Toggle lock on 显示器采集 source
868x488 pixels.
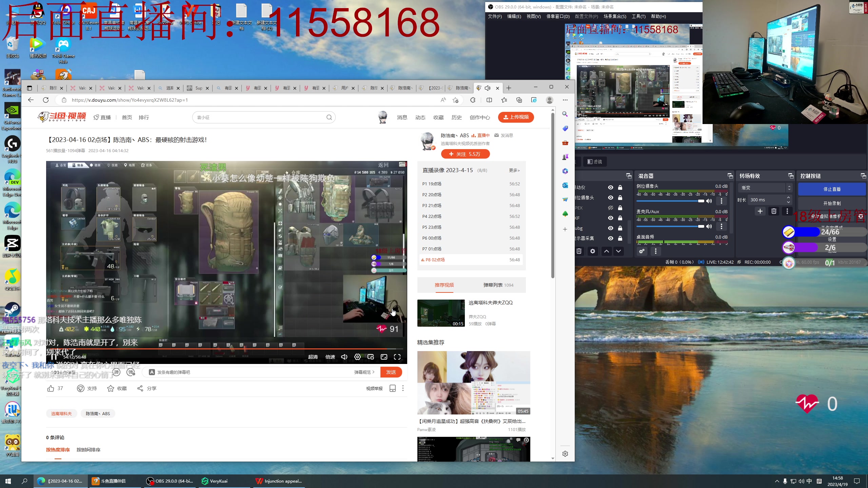click(620, 238)
